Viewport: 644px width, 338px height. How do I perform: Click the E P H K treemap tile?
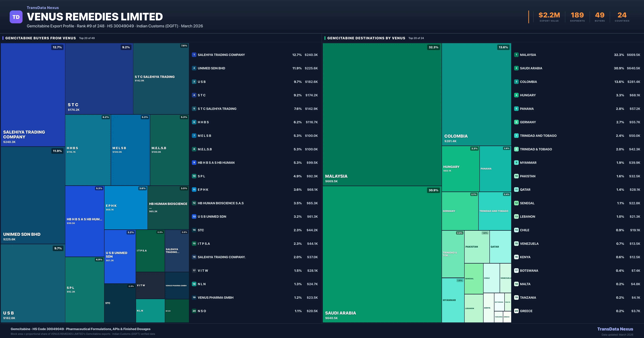[x=126, y=207]
